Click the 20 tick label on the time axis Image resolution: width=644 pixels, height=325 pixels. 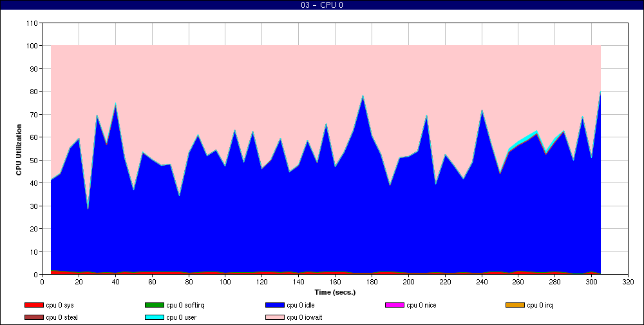pyautogui.click(x=79, y=282)
